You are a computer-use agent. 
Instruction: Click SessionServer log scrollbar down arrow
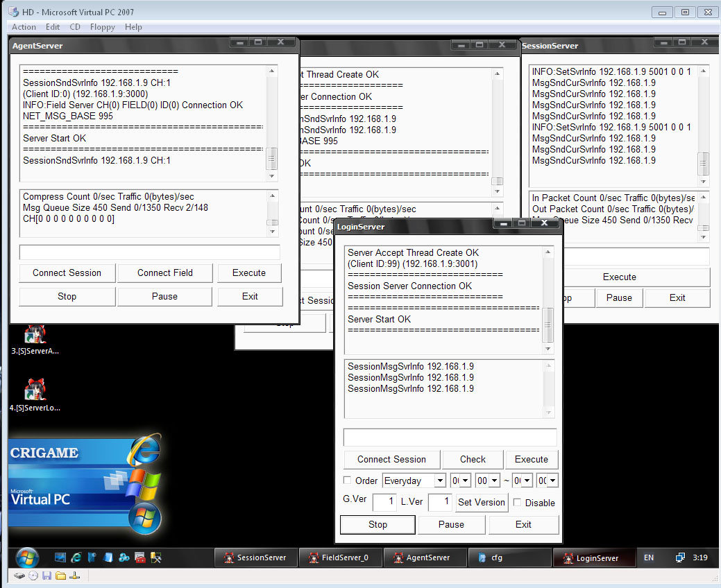704,182
